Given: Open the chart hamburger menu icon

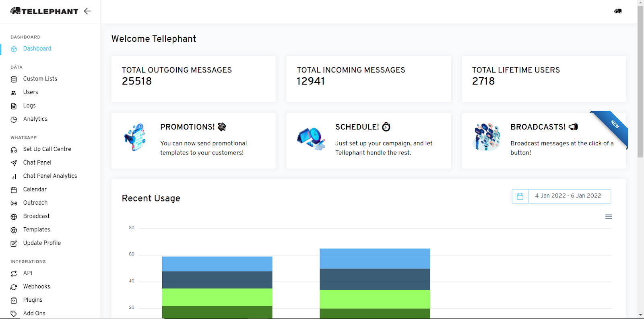Looking at the screenshot, I should (609, 217).
